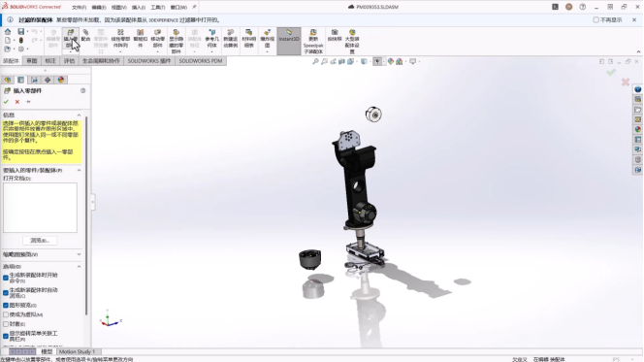Click the Browse (浏览) button

pos(40,241)
